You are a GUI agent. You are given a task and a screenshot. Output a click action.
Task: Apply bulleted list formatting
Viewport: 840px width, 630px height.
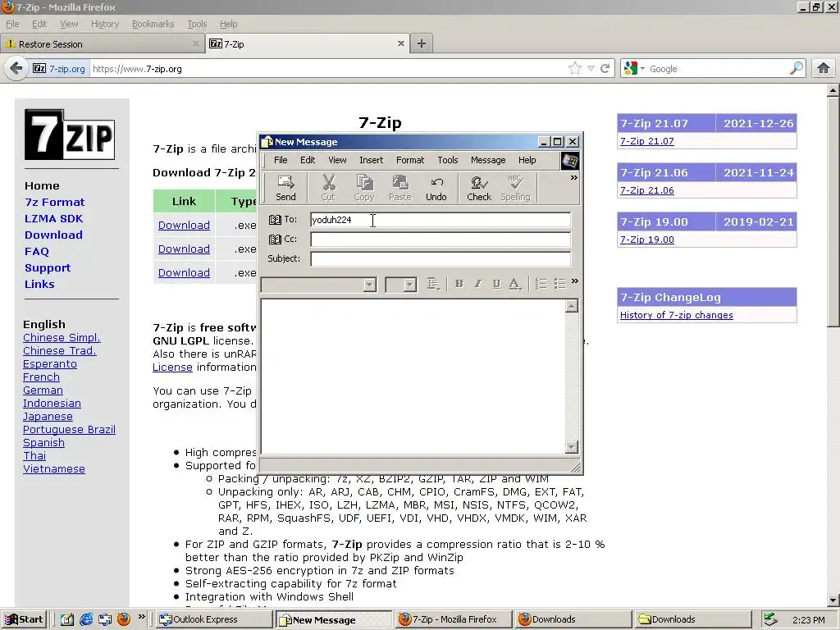click(559, 284)
